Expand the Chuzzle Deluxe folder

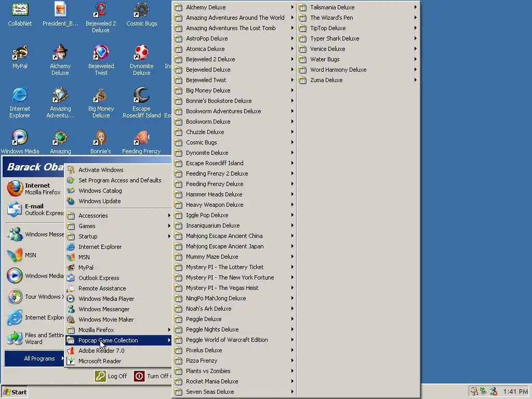234,132
